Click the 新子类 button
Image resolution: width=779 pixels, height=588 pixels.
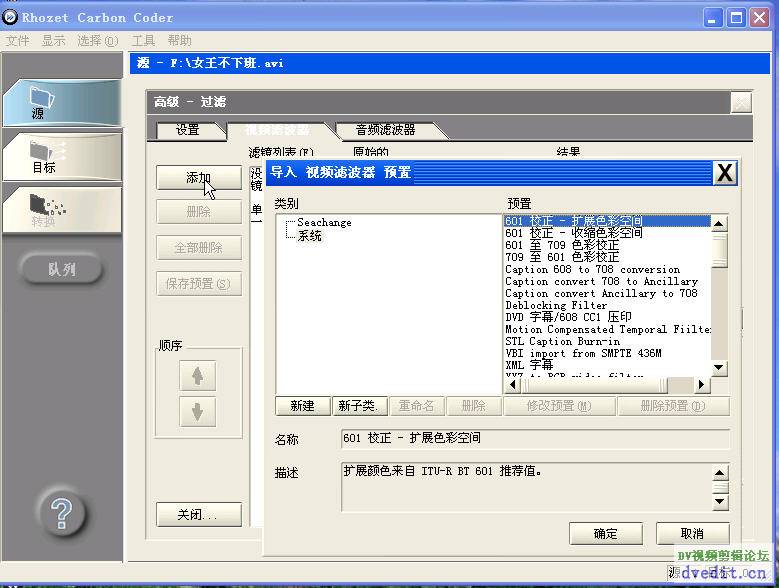click(x=359, y=406)
